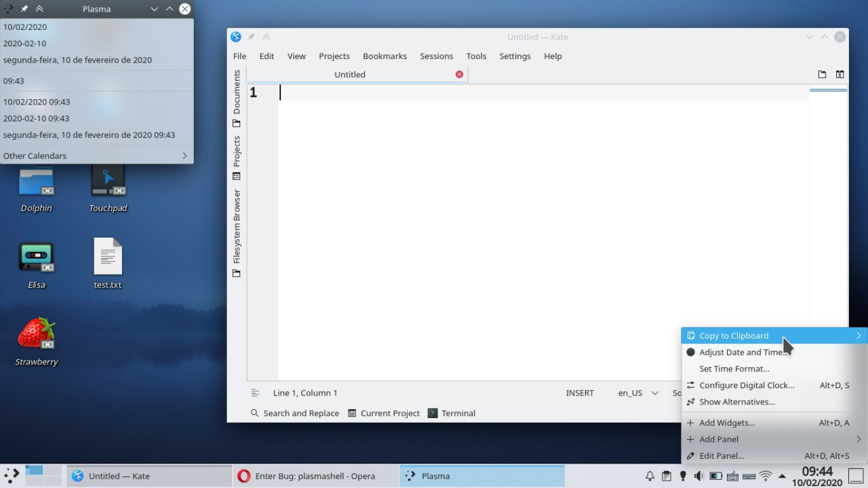Open the application launcher in the panel
868x488 pixels.
pyautogui.click(x=12, y=476)
